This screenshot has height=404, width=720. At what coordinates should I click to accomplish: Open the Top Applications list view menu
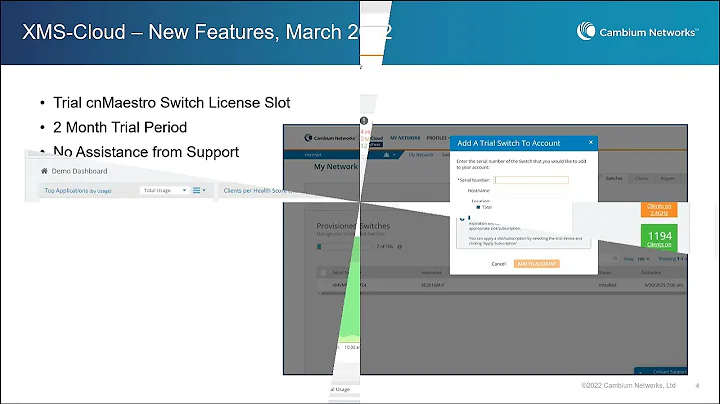tap(199, 190)
